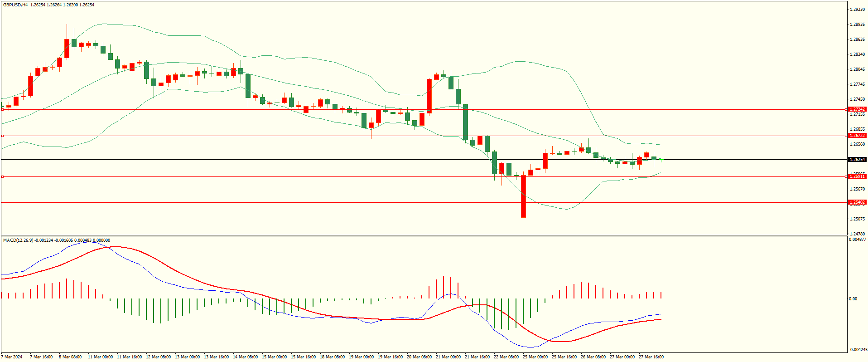
Task: Click the 26 Mar 08:00 time label
Action: point(593,357)
